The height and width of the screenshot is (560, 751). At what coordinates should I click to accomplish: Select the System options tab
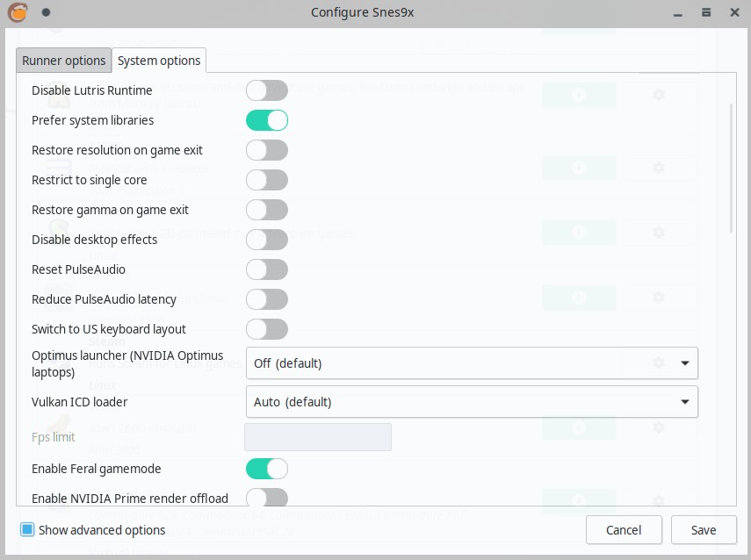[x=159, y=61]
